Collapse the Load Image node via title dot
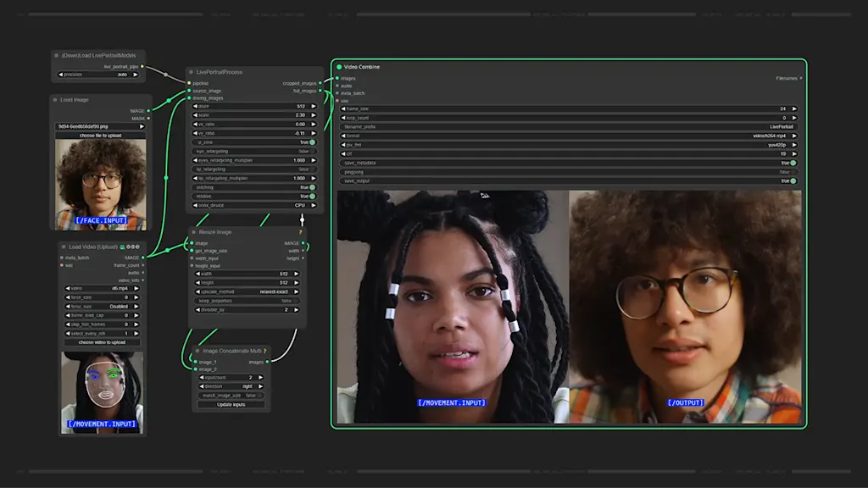 pos(55,100)
